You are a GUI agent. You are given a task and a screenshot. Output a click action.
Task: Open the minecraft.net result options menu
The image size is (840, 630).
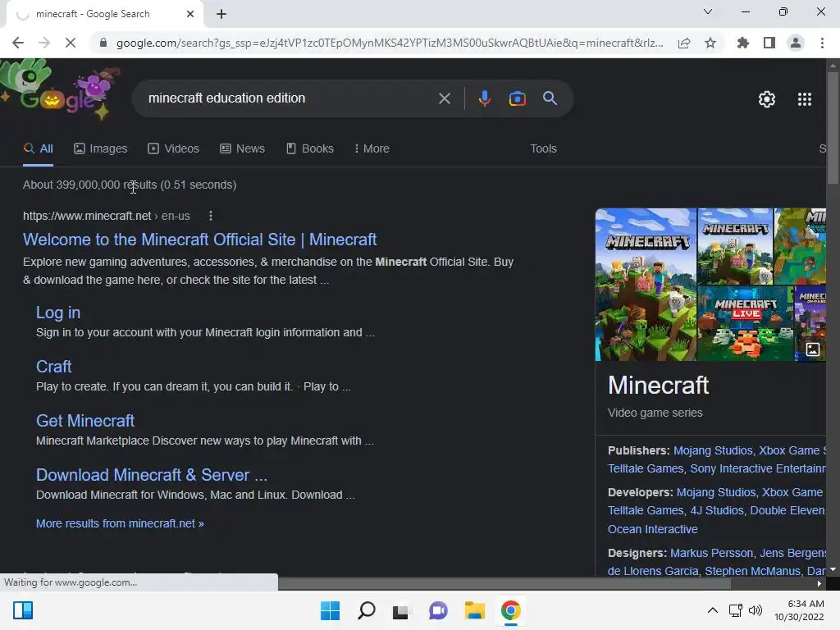point(211,216)
